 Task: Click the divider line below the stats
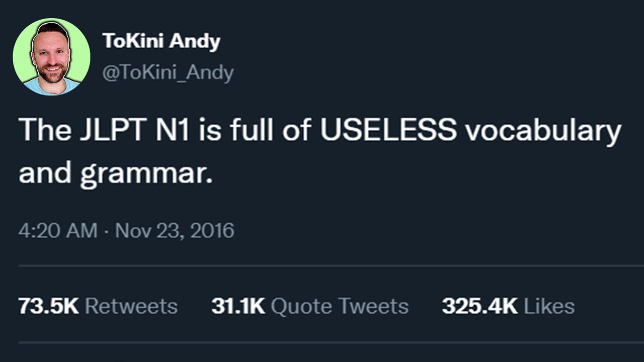point(331,343)
